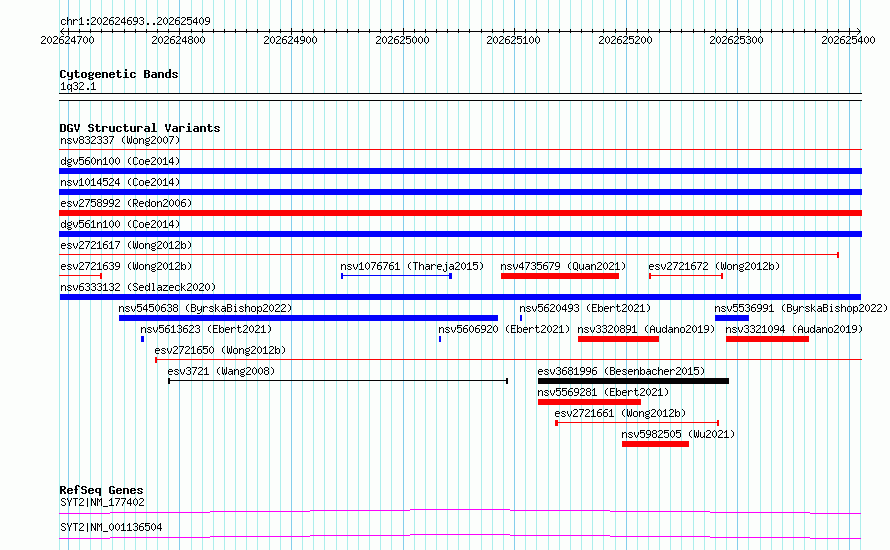Screen dimensions: 890x550
Task: Select SYT2|NM_001136504 gene label
Action: (x=111, y=527)
